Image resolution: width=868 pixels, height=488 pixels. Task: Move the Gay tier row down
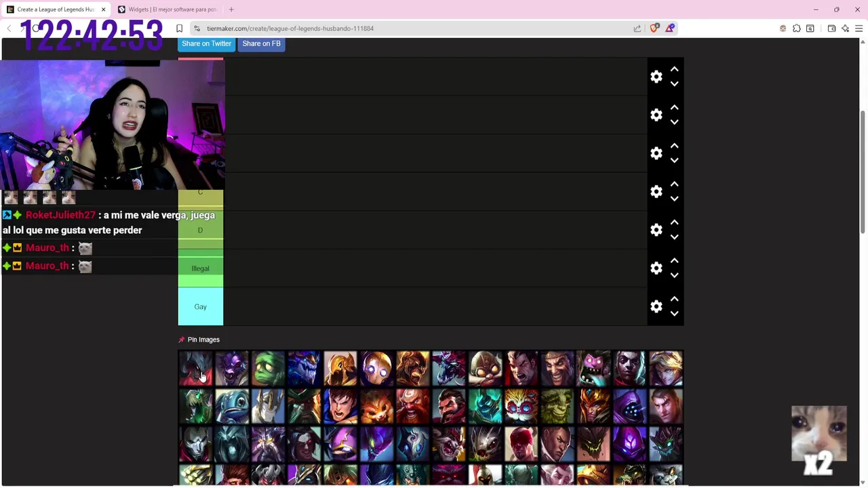point(674,313)
